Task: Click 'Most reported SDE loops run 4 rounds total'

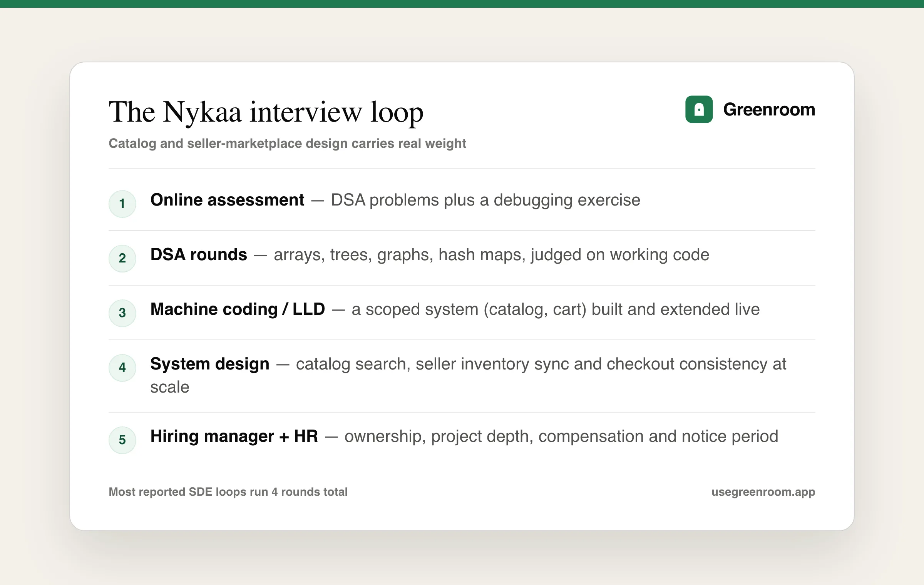Action: [228, 492]
